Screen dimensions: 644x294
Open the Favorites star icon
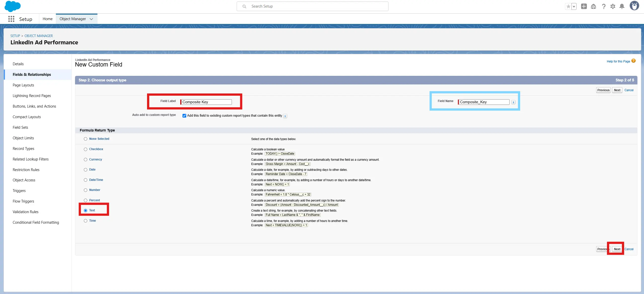[568, 7]
